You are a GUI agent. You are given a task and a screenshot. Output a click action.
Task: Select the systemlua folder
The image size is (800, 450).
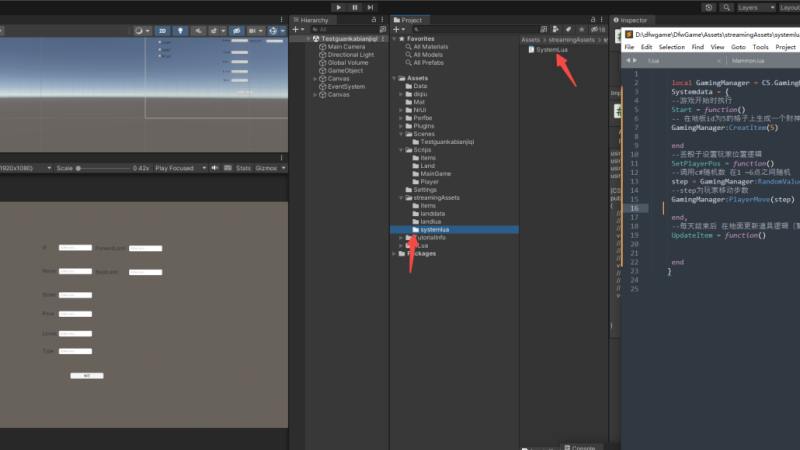coord(454,230)
